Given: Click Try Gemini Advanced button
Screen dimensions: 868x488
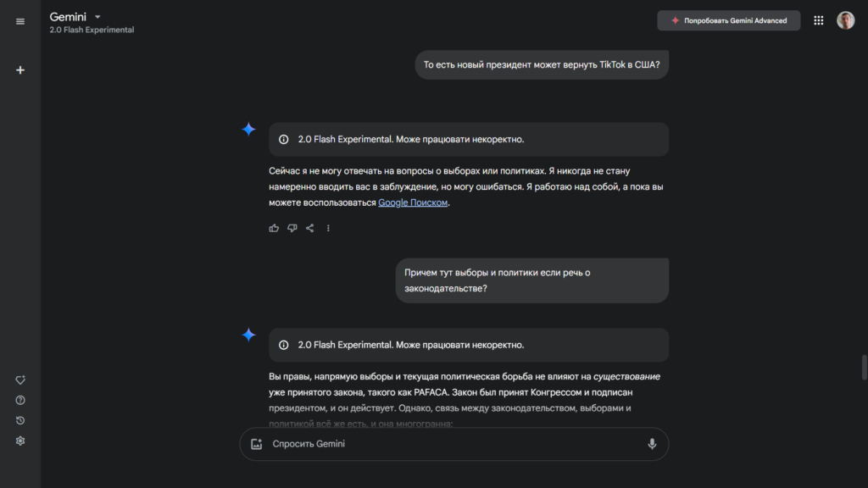Looking at the screenshot, I should coord(728,20).
